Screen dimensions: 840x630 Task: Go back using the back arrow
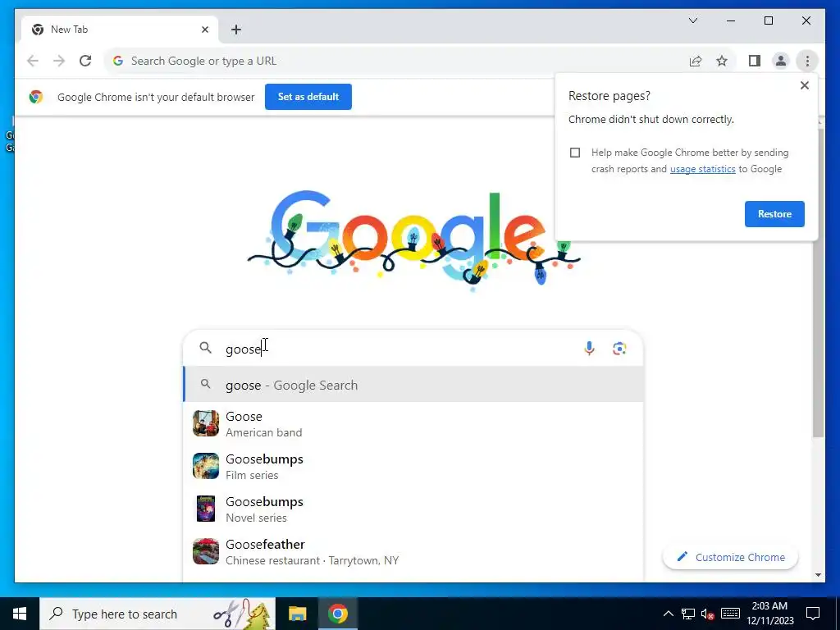coord(33,61)
